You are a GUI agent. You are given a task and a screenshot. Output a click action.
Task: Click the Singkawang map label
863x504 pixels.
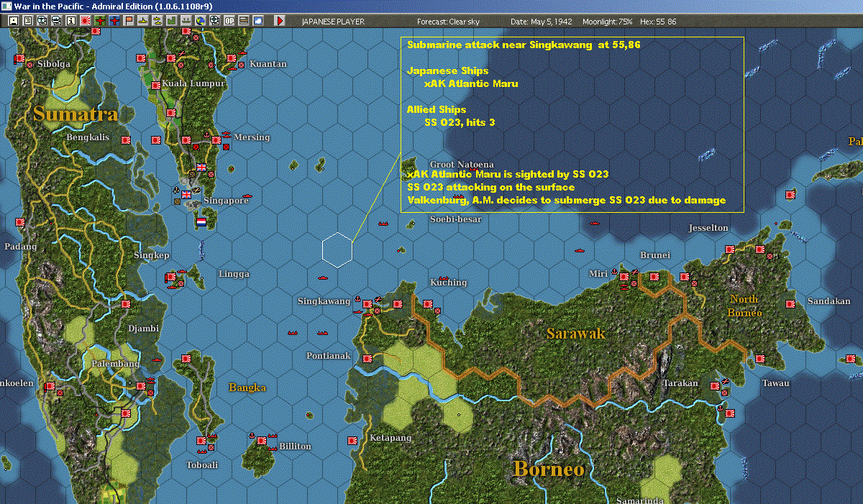click(x=324, y=301)
